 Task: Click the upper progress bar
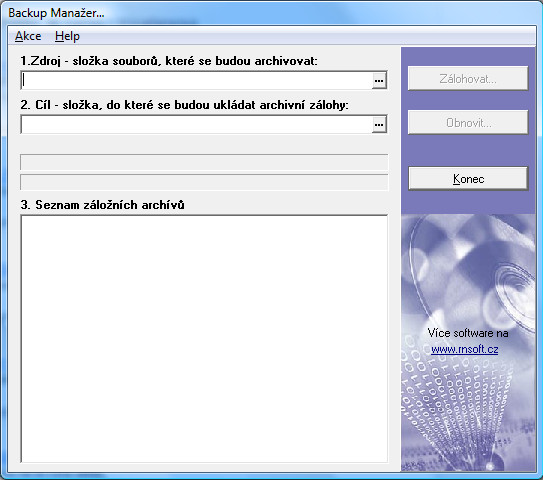pos(204,162)
